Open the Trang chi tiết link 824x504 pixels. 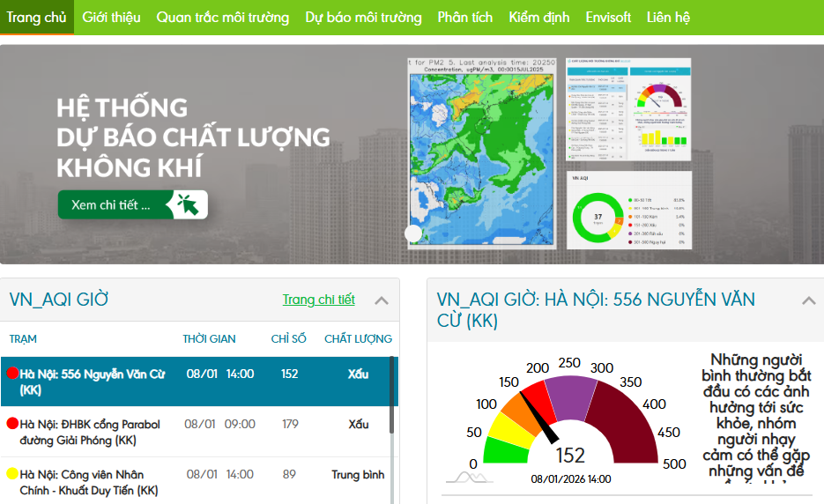(x=318, y=300)
